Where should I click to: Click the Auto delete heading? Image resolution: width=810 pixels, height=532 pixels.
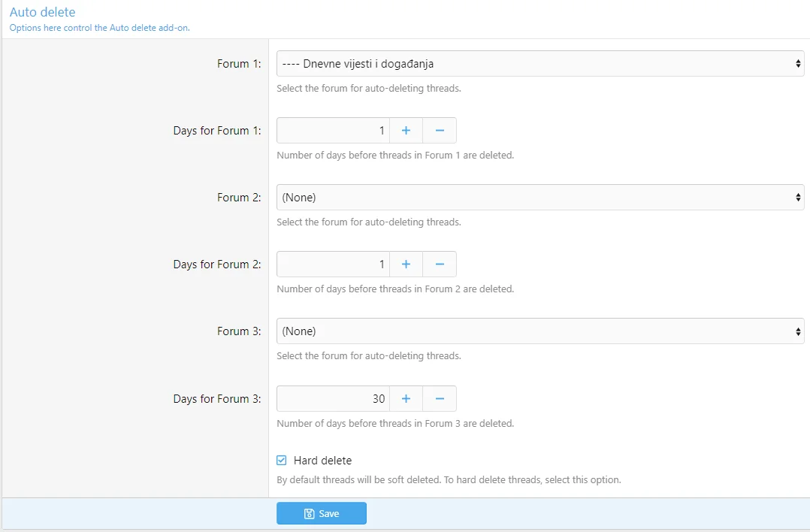tap(42, 12)
